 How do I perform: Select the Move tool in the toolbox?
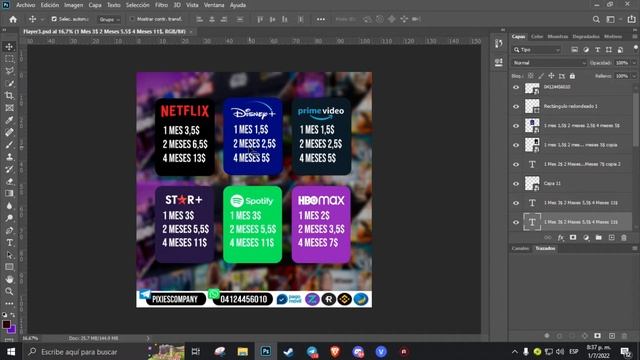coord(9,47)
